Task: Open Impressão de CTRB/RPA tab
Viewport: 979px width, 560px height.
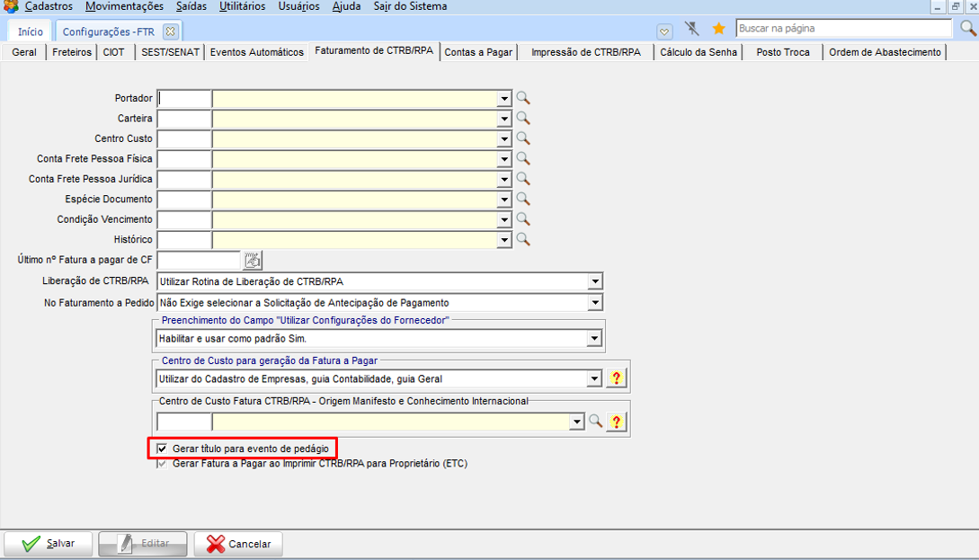Action: [x=585, y=52]
